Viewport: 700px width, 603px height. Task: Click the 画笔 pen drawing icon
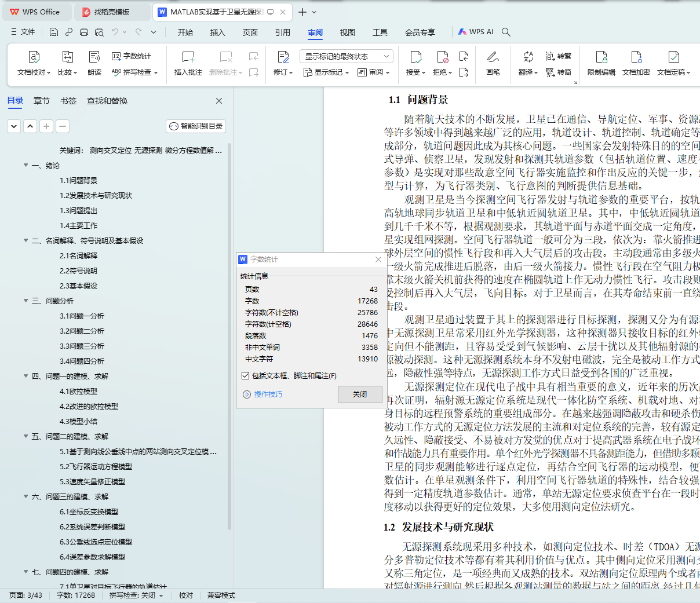point(493,57)
